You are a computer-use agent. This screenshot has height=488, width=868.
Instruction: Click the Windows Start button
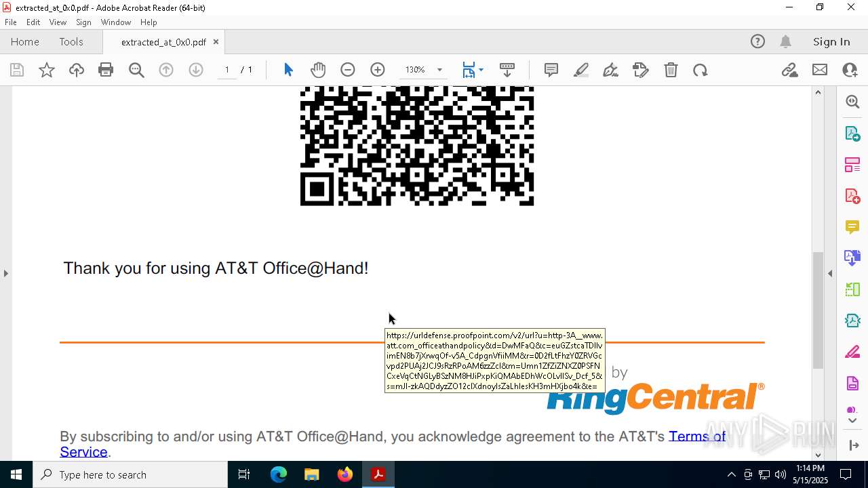tap(16, 474)
